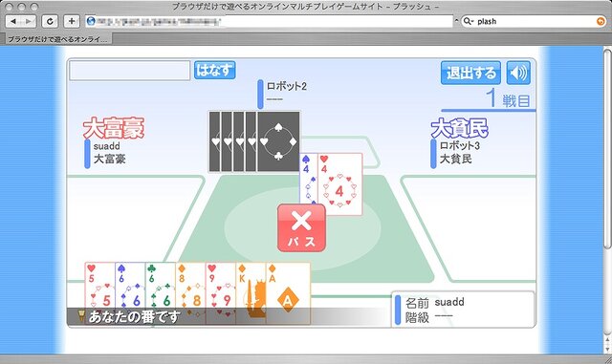Click the large purple 大貧民 title

click(459, 128)
